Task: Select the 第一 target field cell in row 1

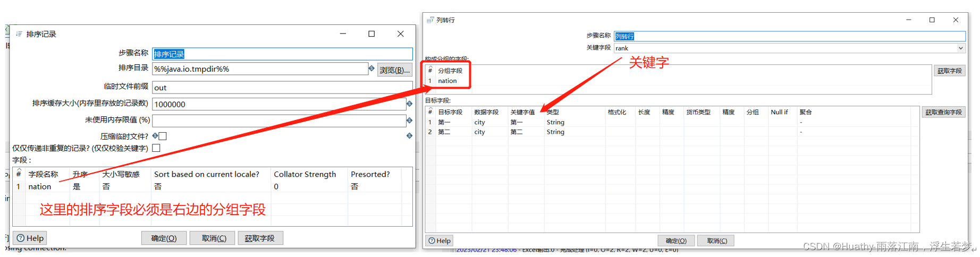Action: coord(444,122)
